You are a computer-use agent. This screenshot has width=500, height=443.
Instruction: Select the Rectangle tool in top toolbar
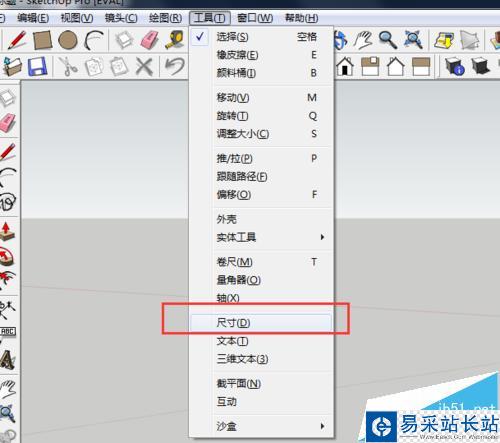(x=43, y=40)
